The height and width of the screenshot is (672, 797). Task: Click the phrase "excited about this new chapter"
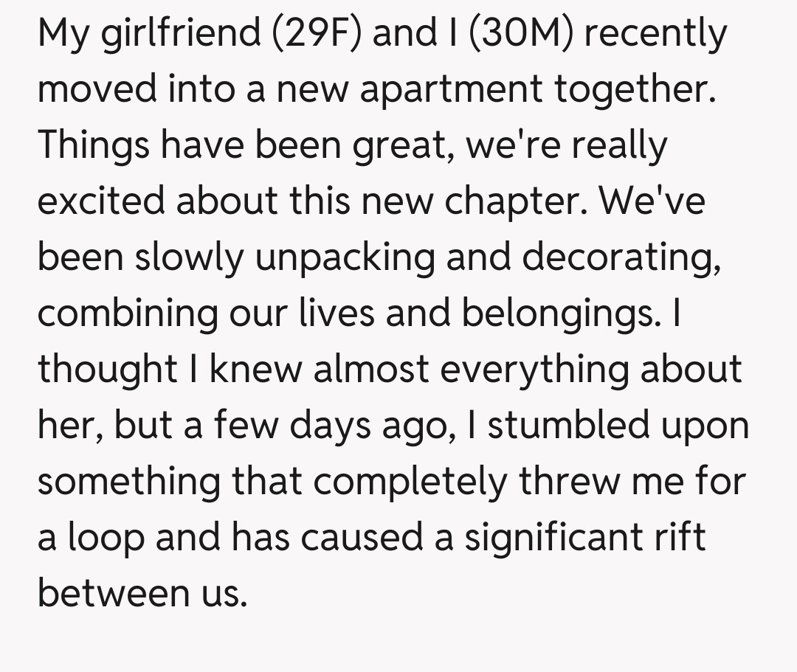311,201
